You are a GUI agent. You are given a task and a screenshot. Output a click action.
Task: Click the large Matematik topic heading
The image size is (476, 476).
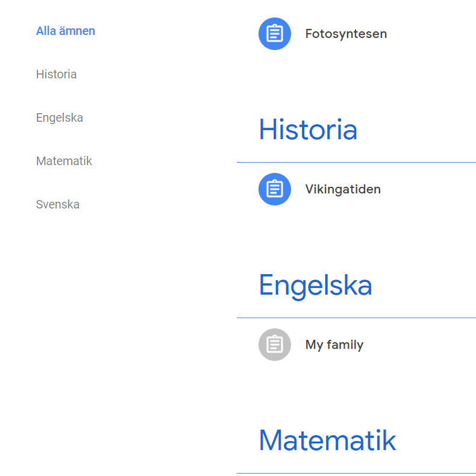pos(327,440)
